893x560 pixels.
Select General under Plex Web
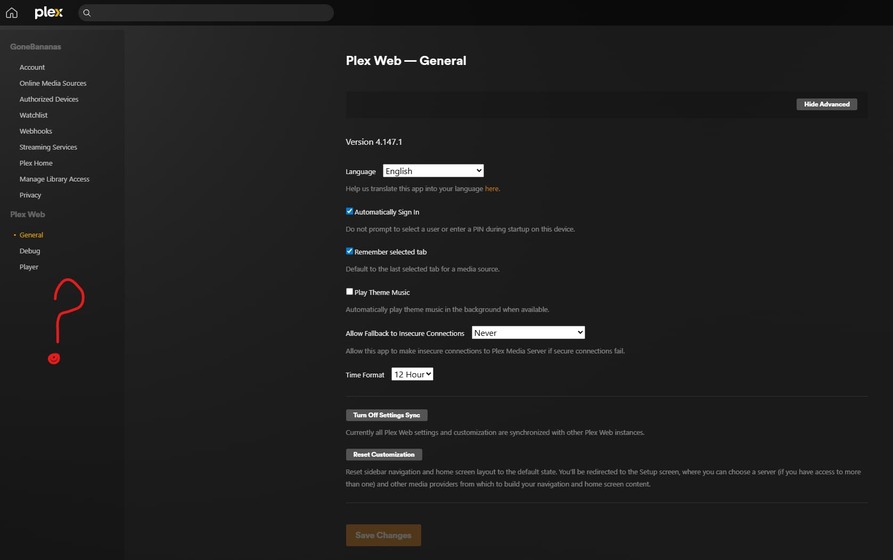(x=31, y=235)
